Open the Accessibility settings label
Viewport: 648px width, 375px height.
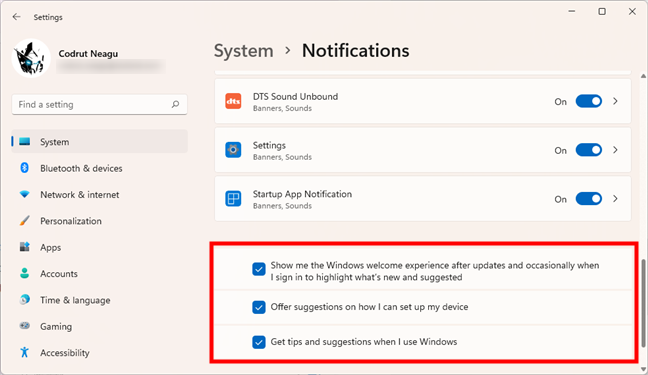[x=64, y=353]
